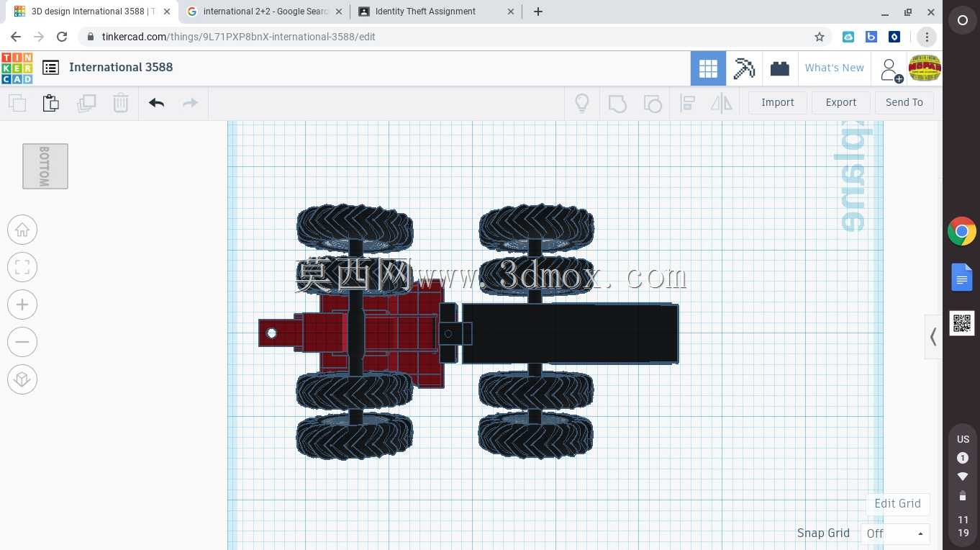The image size is (980, 550).
Task: Redo the last action
Action: pos(190,103)
